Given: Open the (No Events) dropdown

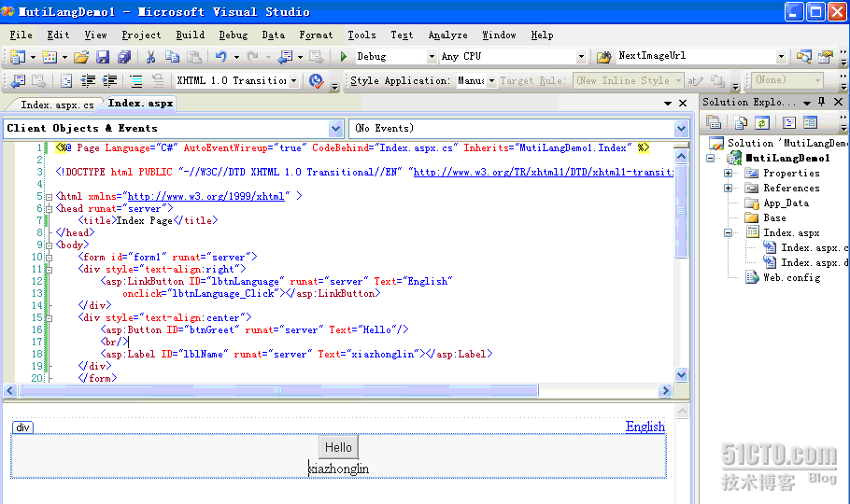Looking at the screenshot, I should click(x=682, y=129).
